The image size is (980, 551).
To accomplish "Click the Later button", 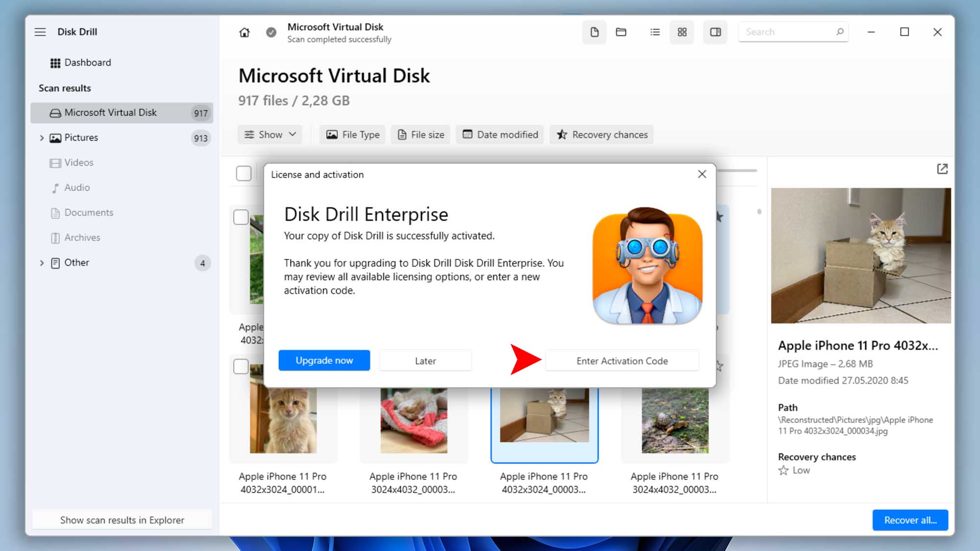I will pos(425,360).
